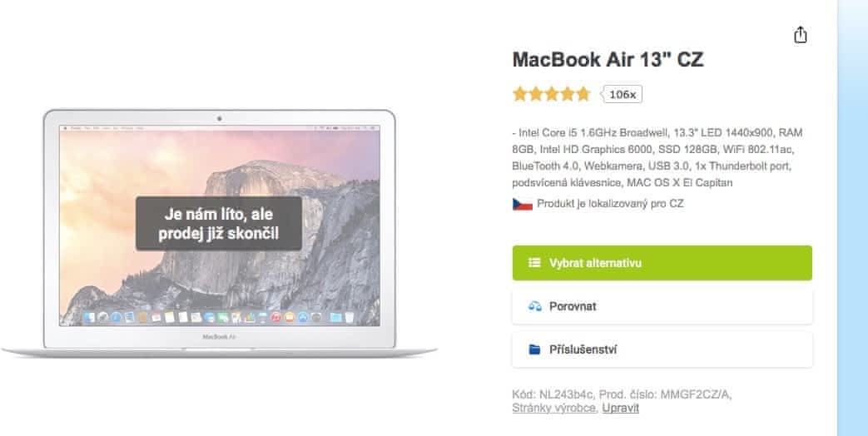868x436 pixels.
Task: Click the Upravit link
Action: tap(621, 408)
